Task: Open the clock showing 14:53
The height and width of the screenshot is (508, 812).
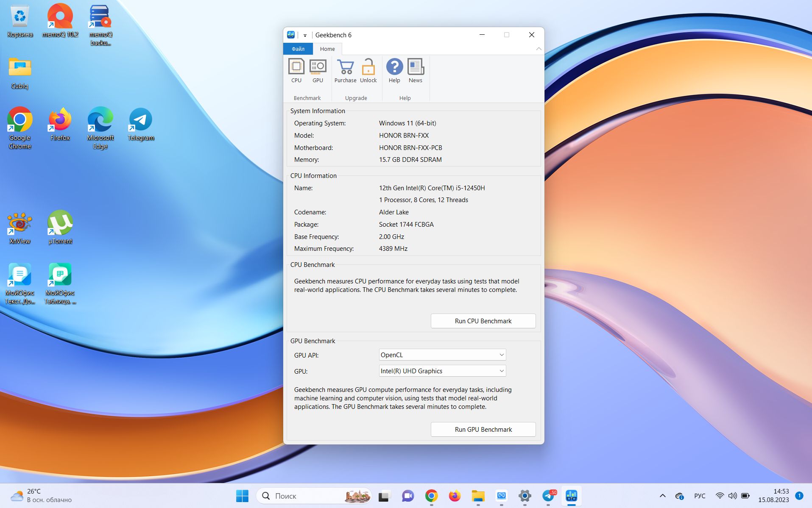Action: tap(773, 496)
